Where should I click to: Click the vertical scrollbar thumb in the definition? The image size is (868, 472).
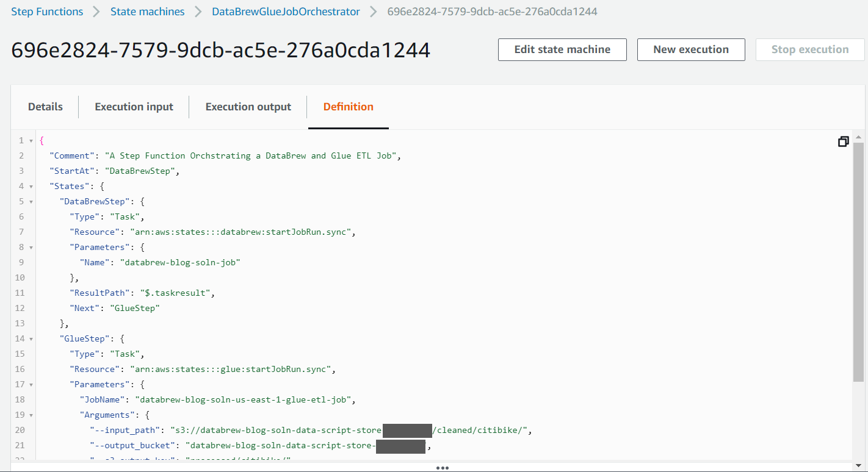[x=859, y=262]
